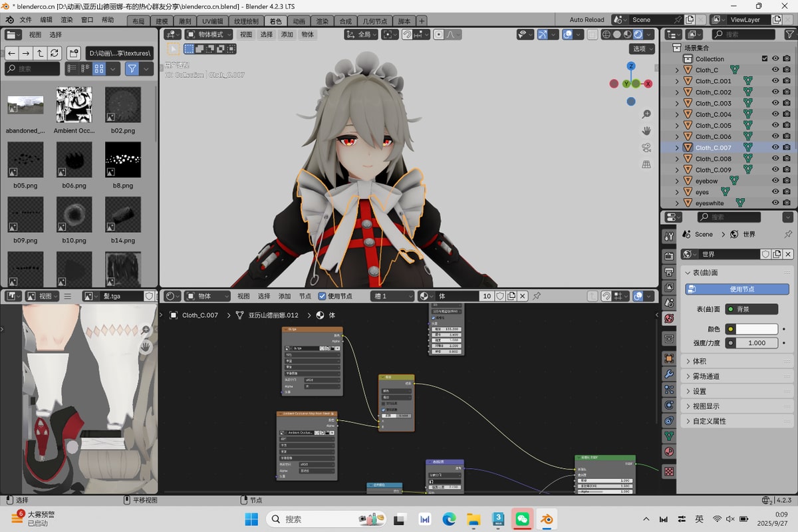798x532 pixels.
Task: Expand the eyebow outliner item
Action: pyautogui.click(x=678, y=181)
